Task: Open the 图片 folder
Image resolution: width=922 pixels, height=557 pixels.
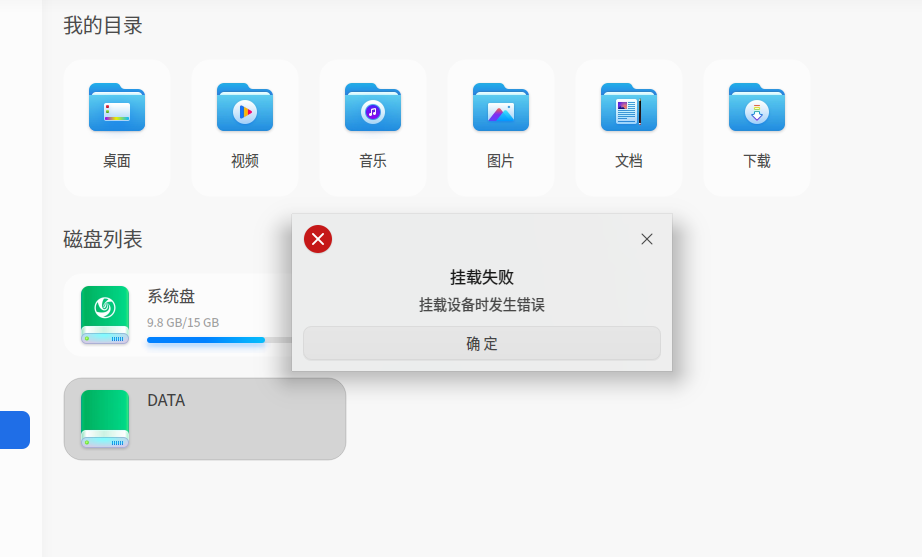Action: (501, 128)
